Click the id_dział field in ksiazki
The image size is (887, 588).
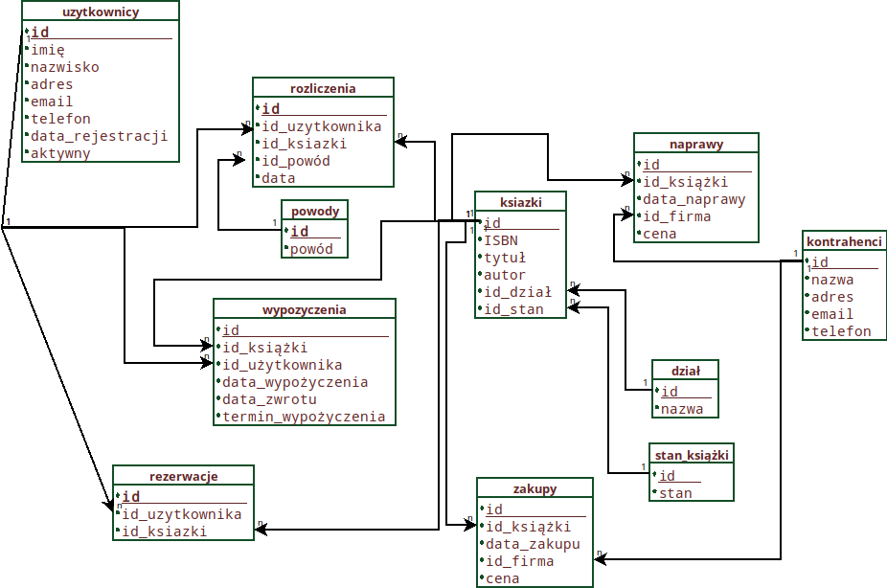pyautogui.click(x=517, y=292)
